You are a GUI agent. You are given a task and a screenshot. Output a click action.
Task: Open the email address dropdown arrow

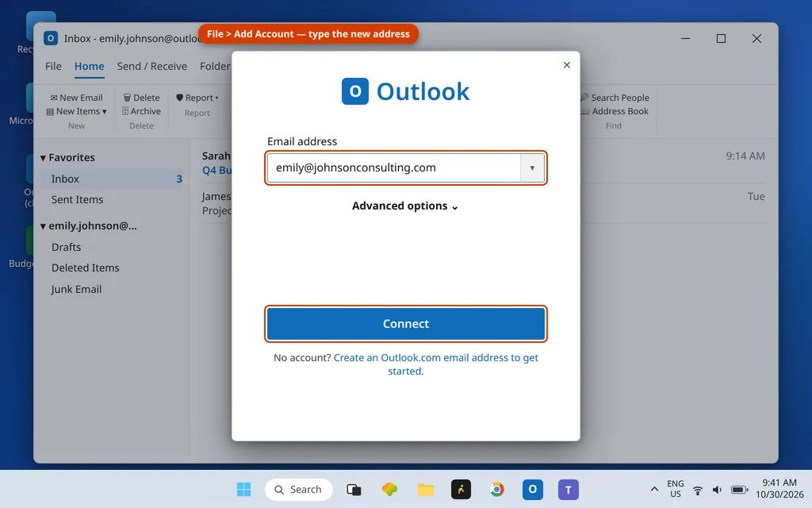(x=532, y=168)
